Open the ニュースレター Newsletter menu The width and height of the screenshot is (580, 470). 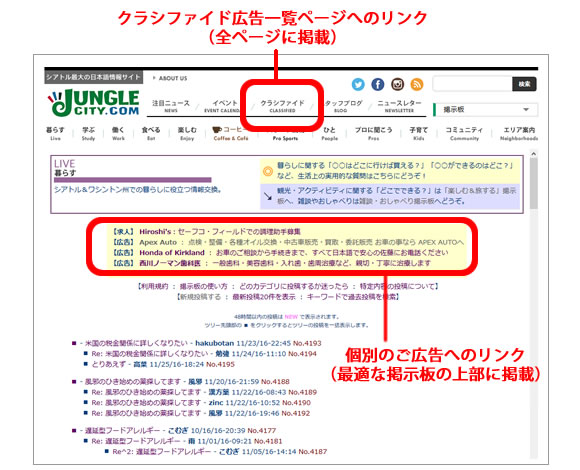[399, 106]
